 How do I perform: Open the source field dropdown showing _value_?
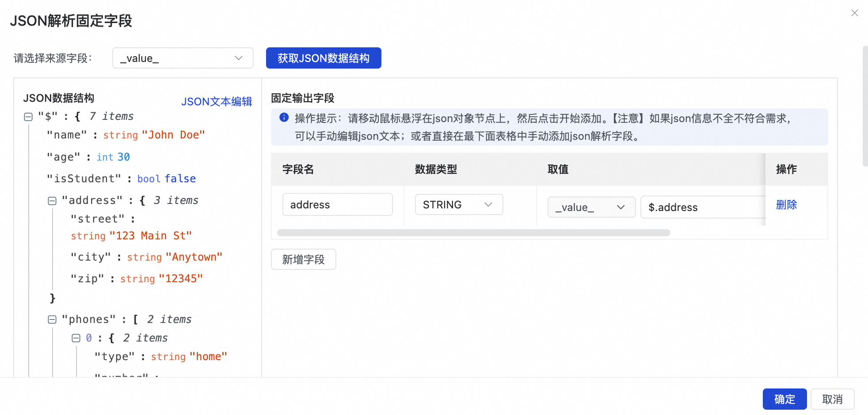(183, 58)
